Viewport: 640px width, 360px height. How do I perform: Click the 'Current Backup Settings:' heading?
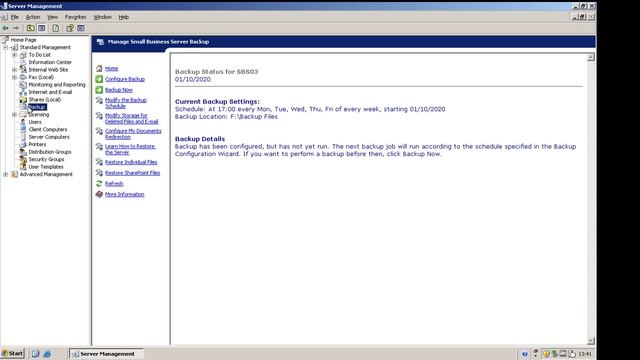[x=217, y=102]
